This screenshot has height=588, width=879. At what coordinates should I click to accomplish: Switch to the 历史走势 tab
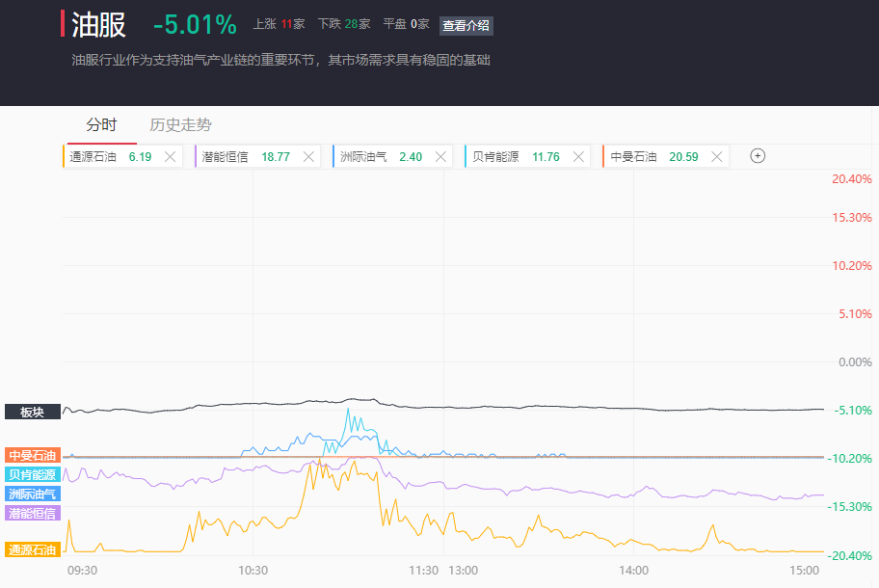[180, 124]
